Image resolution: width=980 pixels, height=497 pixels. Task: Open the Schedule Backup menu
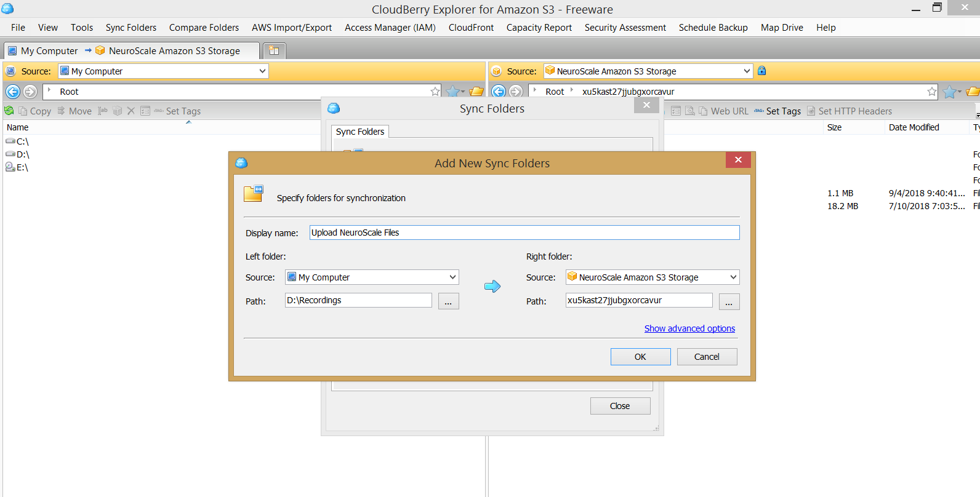coord(713,28)
